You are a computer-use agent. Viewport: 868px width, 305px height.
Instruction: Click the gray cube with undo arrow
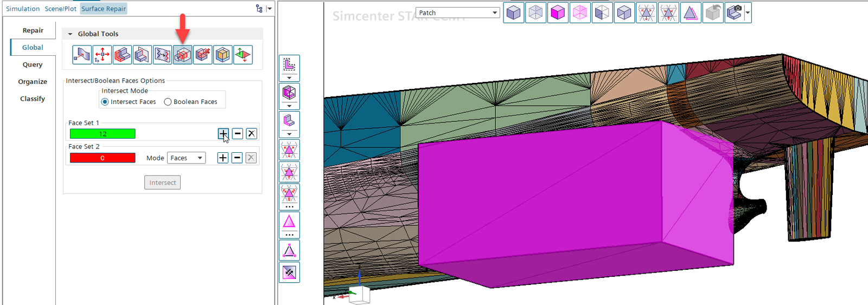[713, 12]
